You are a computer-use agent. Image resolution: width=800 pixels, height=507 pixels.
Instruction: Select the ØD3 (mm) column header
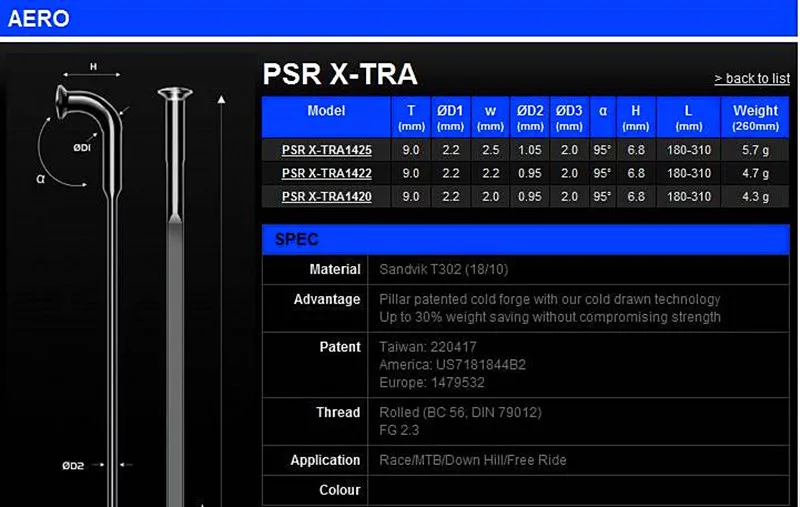(x=569, y=117)
